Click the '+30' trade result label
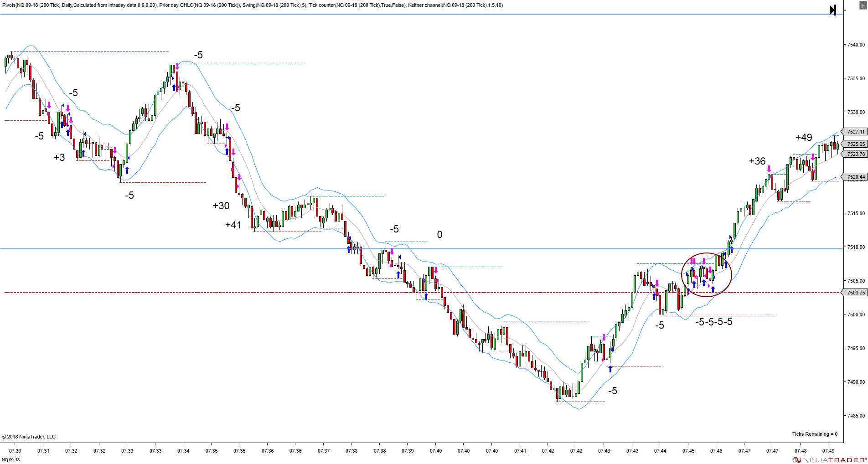The width and height of the screenshot is (868, 464). click(221, 206)
